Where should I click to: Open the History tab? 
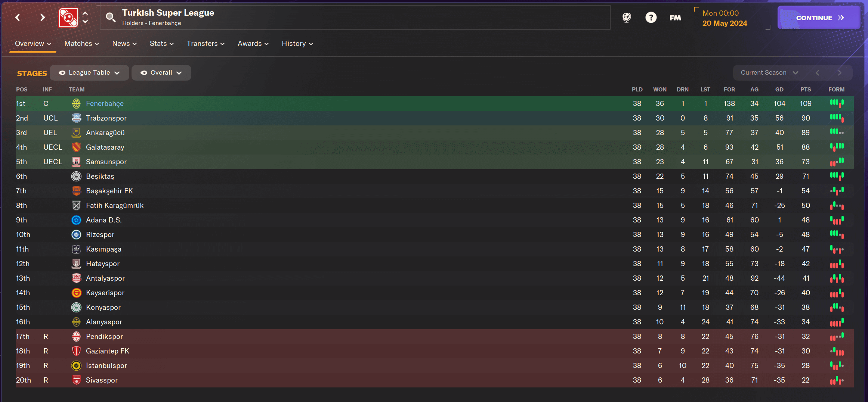click(297, 44)
